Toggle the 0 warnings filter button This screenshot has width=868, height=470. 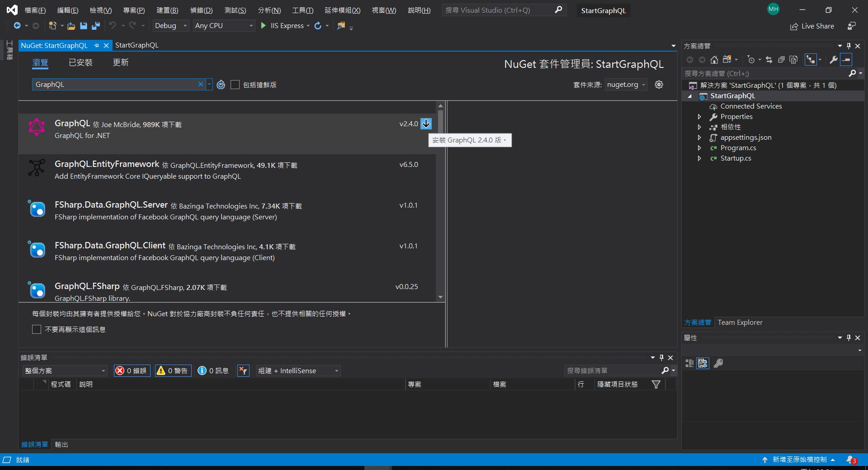click(x=173, y=371)
